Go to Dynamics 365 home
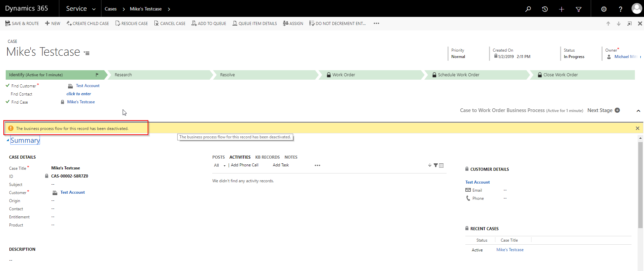Viewport: 644px width, 271px height. point(27,8)
